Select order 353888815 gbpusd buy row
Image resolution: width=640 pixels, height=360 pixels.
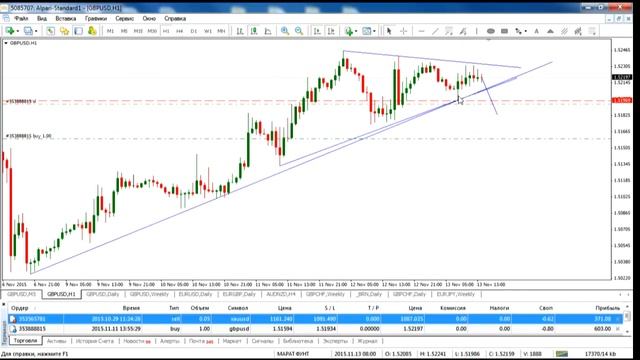(x=314, y=329)
